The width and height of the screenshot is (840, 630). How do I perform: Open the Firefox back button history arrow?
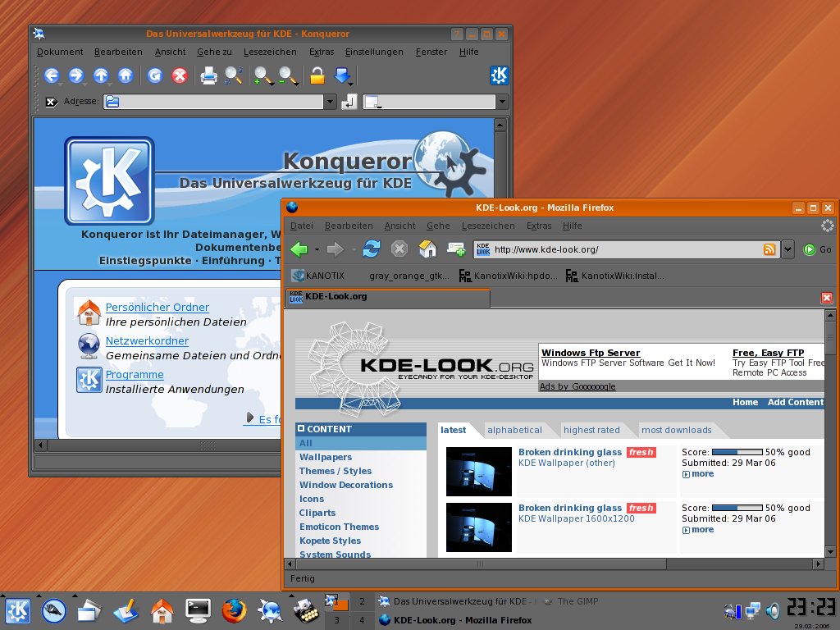point(317,249)
